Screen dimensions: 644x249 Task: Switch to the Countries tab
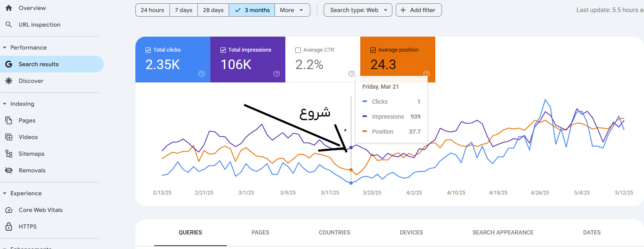[x=334, y=232]
